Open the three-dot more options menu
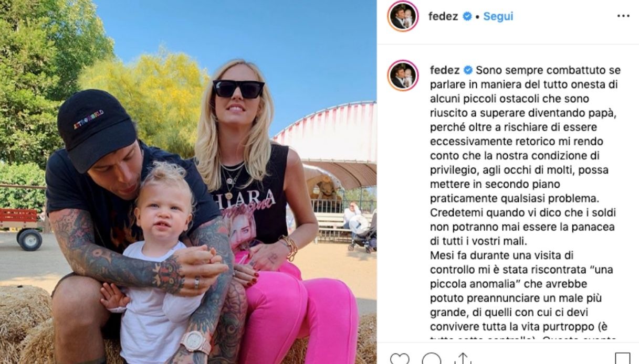Screen dimensions: 639x364 click(x=623, y=16)
